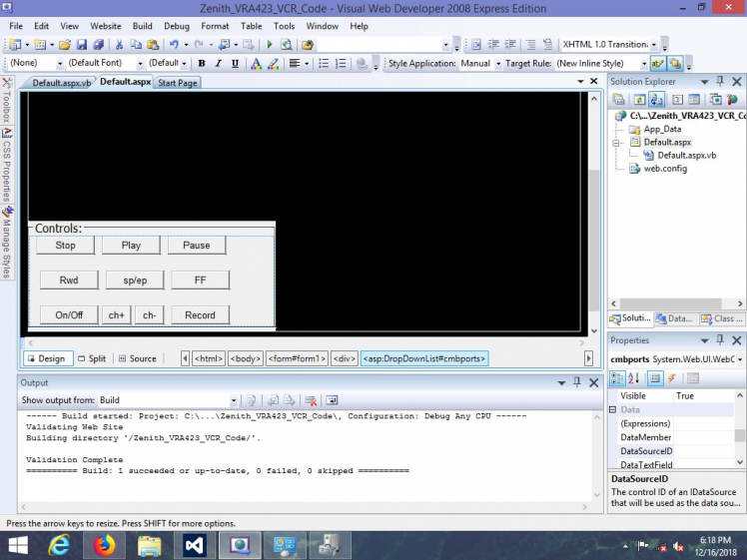
Task: Click the numbered list icon
Action: tap(341, 63)
